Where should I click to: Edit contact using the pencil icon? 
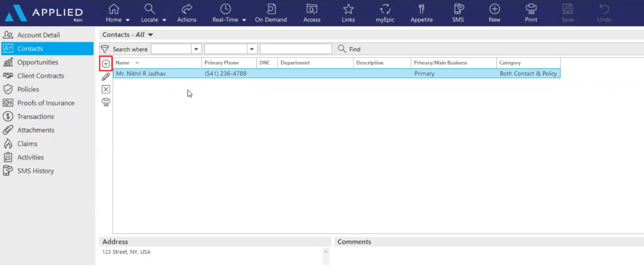click(106, 77)
